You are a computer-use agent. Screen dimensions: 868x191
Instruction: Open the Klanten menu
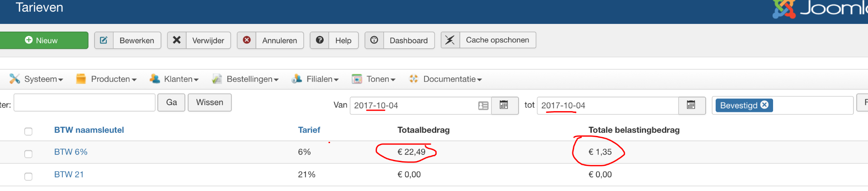[x=175, y=79]
